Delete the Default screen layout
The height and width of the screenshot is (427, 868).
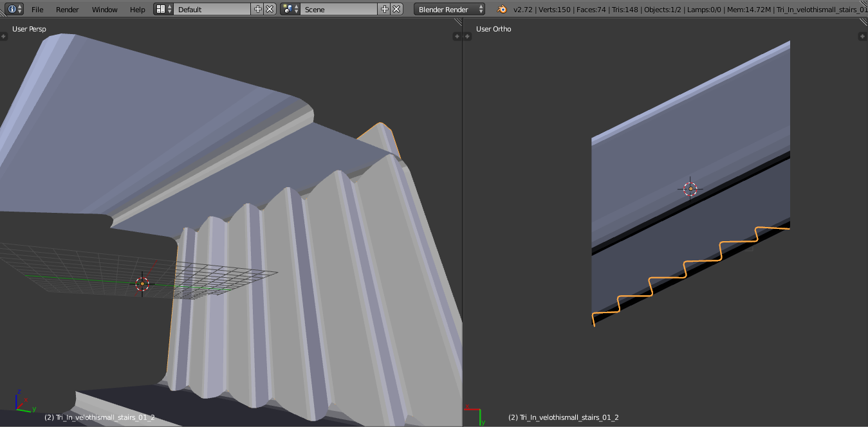click(x=270, y=9)
